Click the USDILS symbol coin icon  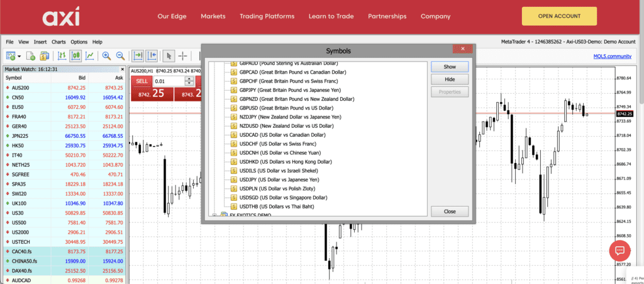coord(234,171)
